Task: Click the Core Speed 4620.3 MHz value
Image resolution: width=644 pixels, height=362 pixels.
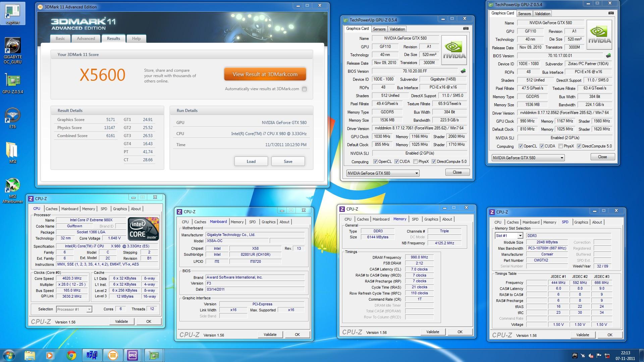Action: pos(72,278)
